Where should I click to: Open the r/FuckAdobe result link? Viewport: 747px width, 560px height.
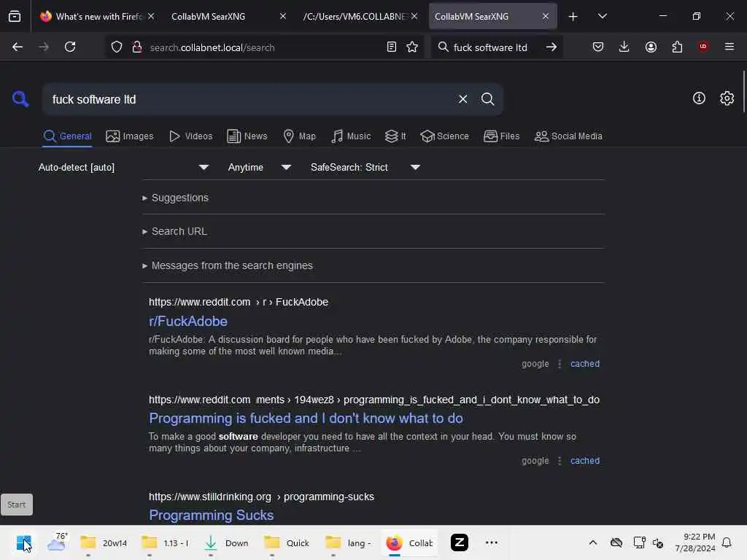(x=188, y=322)
